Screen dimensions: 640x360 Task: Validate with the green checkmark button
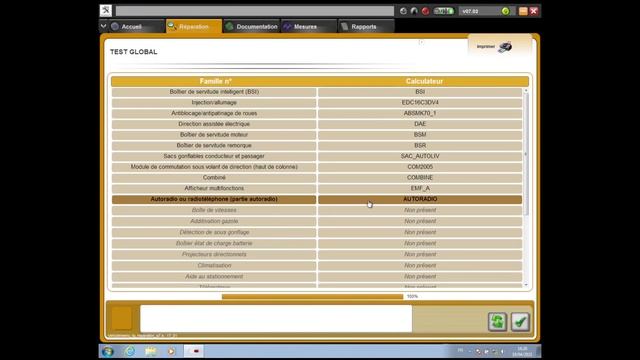click(520, 322)
